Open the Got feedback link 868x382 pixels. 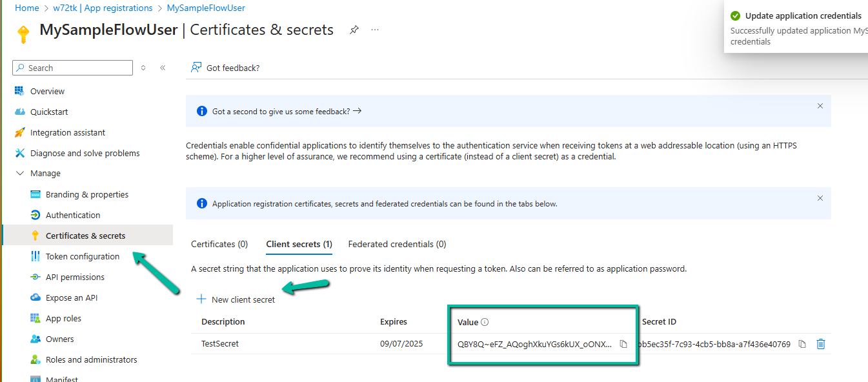[x=226, y=68]
